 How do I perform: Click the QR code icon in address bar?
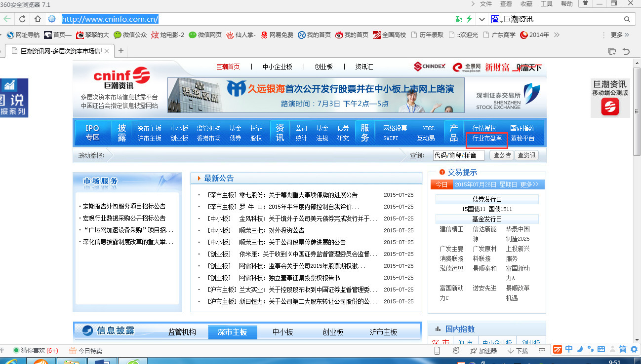point(459,19)
